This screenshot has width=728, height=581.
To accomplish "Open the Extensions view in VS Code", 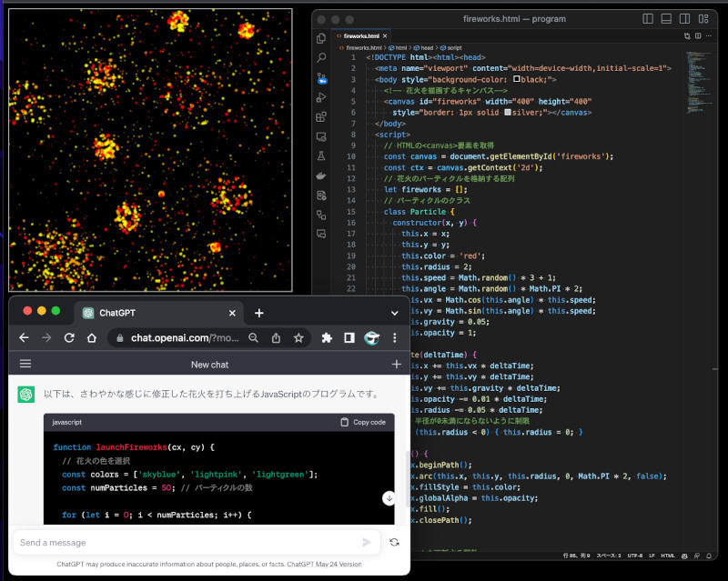I will 321,117.
